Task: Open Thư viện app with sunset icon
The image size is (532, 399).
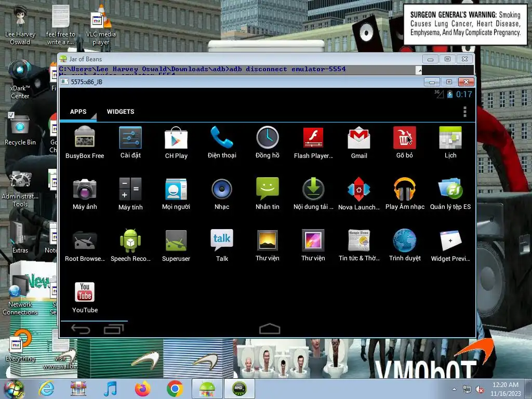Action: pyautogui.click(x=268, y=246)
